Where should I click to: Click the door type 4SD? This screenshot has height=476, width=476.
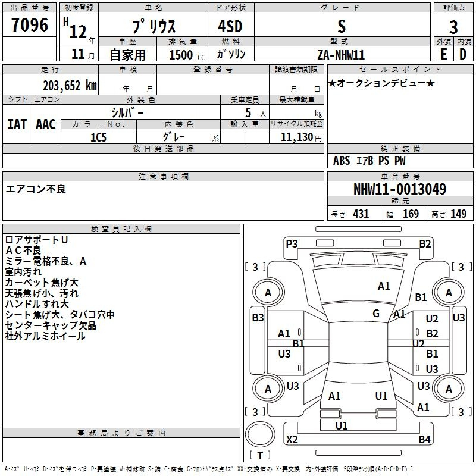click(230, 26)
